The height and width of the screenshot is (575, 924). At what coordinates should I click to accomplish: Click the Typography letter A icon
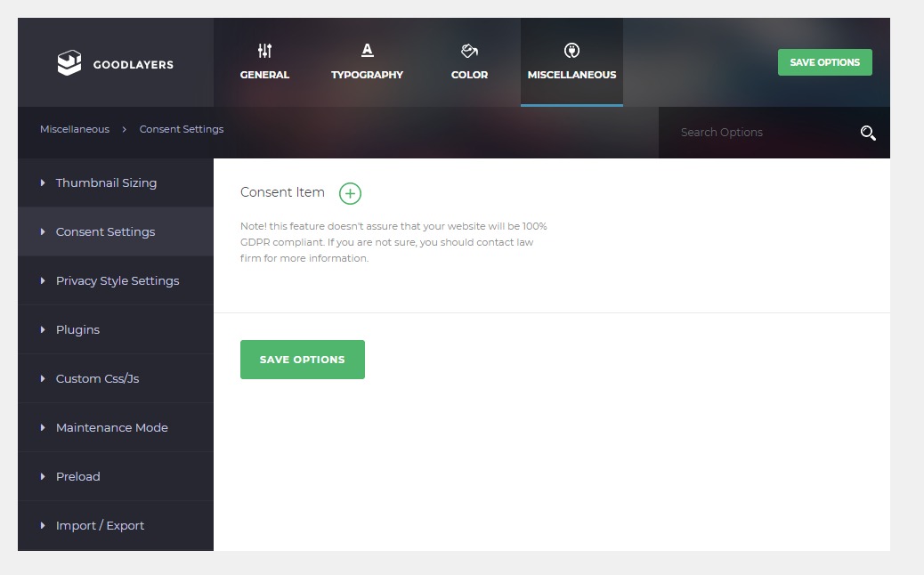367,51
